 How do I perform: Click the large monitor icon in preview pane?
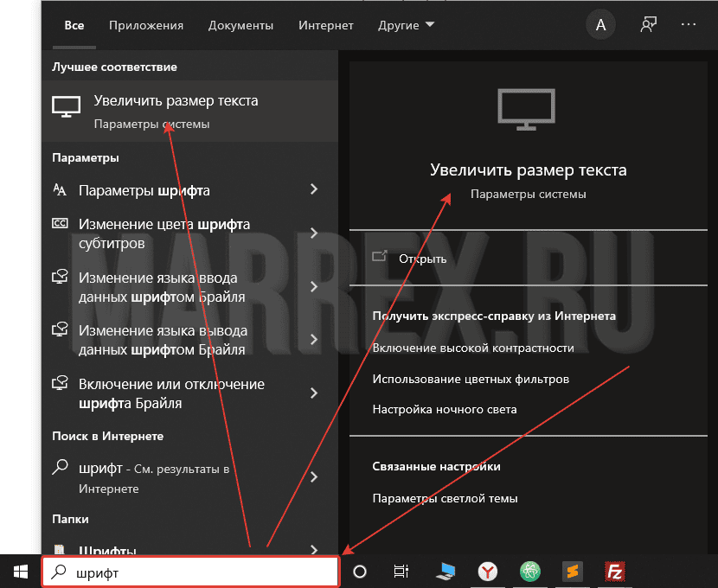pos(527,109)
